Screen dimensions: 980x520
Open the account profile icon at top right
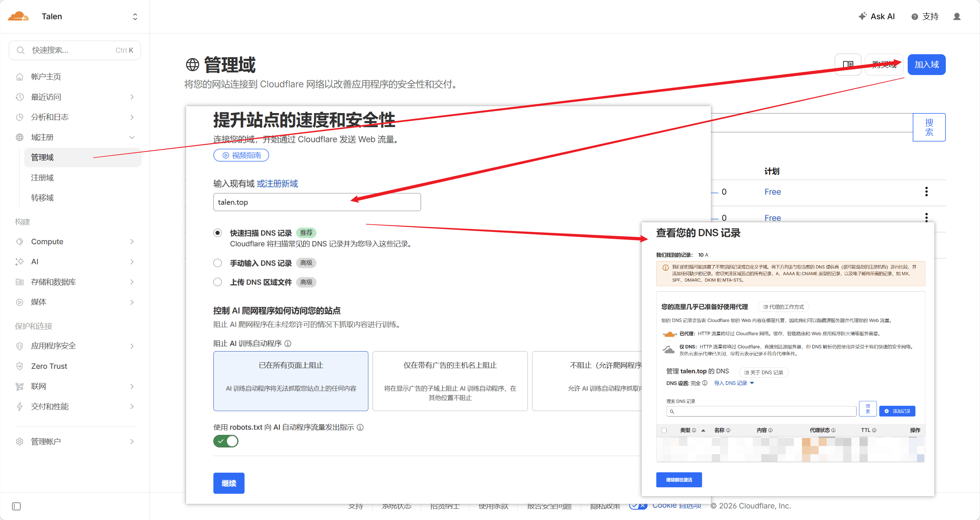956,16
